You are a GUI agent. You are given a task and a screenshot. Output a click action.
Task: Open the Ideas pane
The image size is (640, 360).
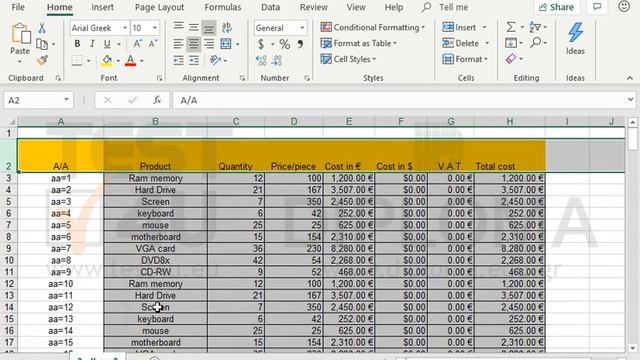pyautogui.click(x=575, y=39)
